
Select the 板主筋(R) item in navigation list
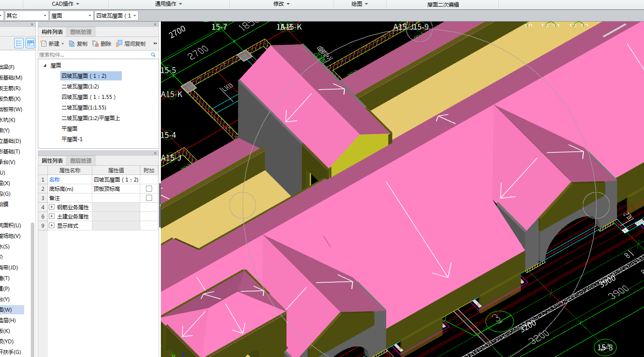click(11, 88)
